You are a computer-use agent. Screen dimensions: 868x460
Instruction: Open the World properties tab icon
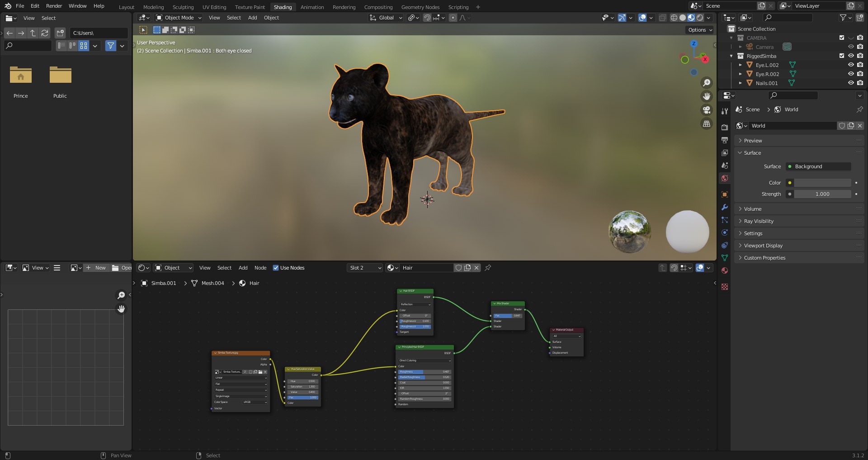point(725,178)
